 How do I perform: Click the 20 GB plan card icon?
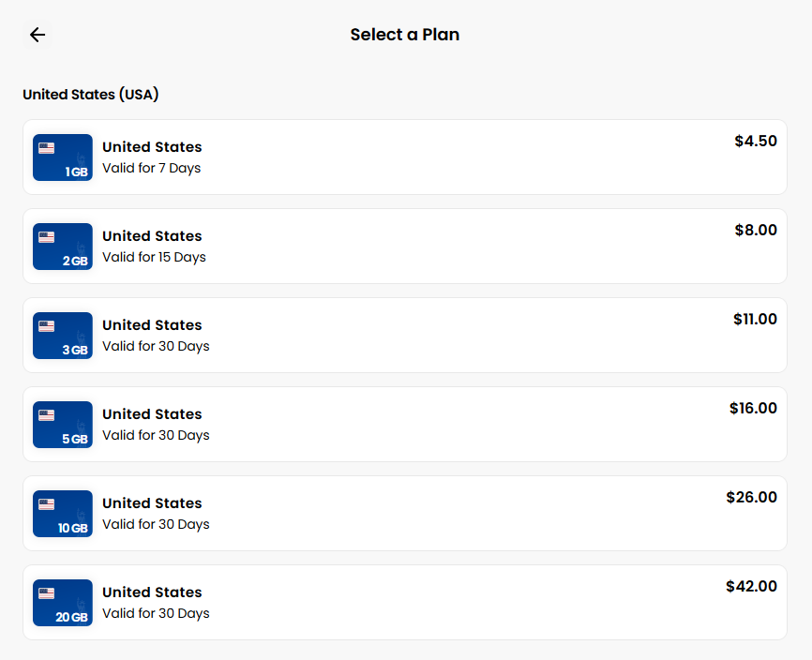pyautogui.click(x=63, y=603)
